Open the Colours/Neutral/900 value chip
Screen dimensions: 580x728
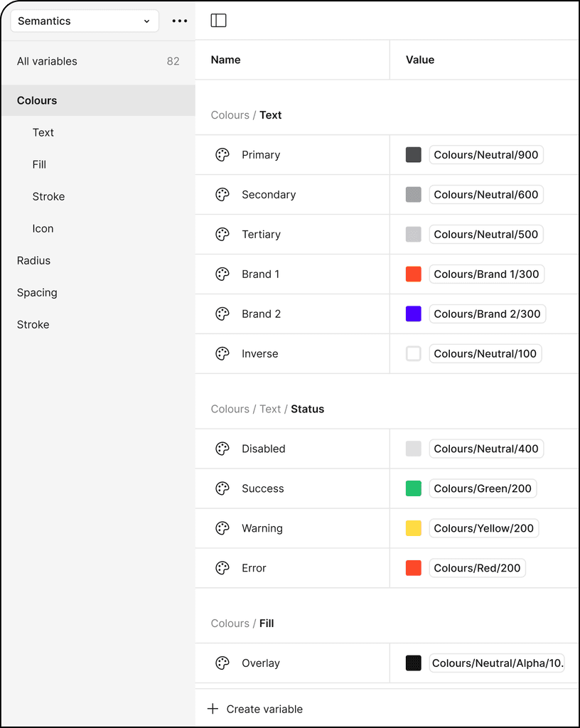pos(486,154)
